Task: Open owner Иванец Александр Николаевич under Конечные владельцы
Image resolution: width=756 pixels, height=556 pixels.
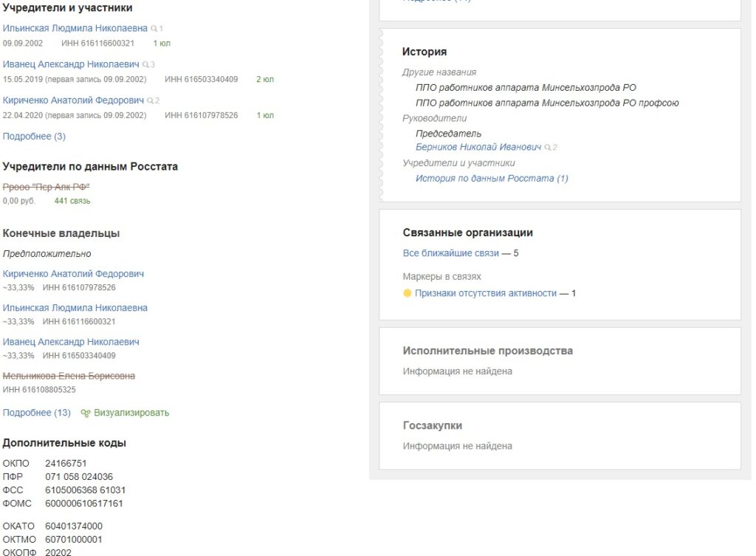Action: [71, 342]
